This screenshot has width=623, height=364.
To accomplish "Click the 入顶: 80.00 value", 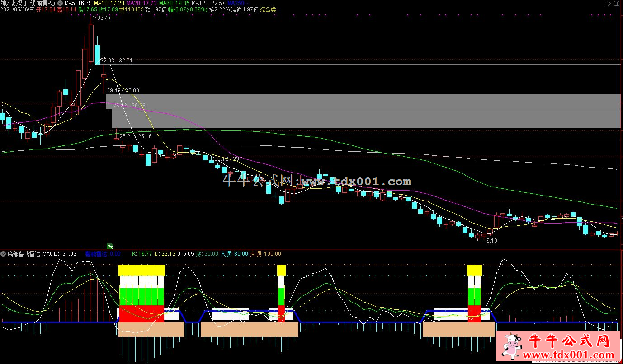I will tap(234, 254).
